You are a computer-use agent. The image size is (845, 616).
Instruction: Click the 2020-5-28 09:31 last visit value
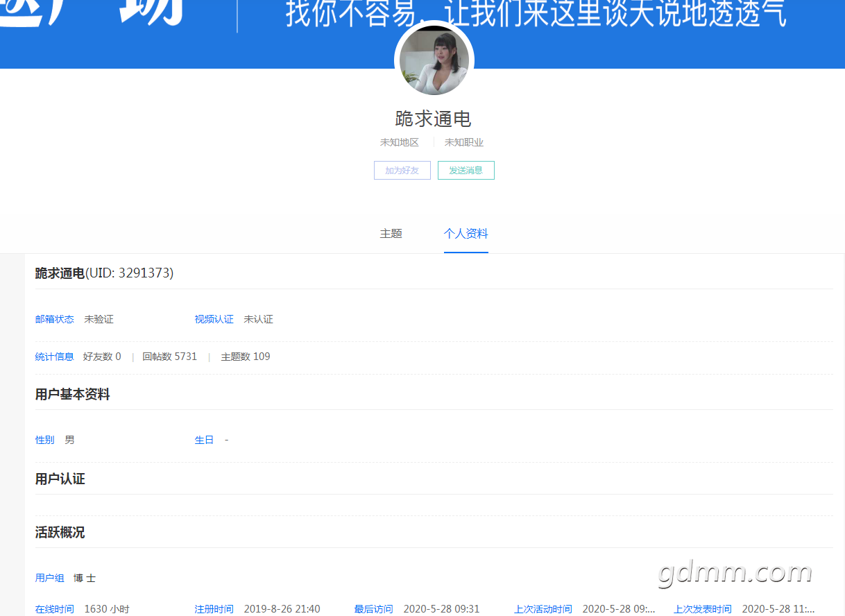tap(442, 609)
